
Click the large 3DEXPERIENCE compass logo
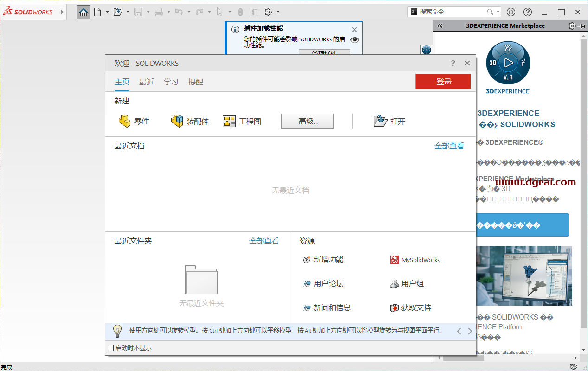(508, 63)
